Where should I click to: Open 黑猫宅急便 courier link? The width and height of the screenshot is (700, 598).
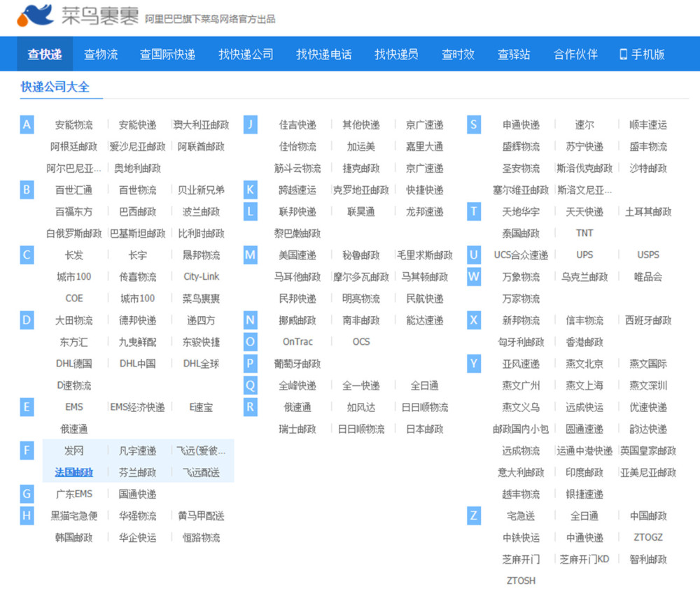[x=74, y=516]
